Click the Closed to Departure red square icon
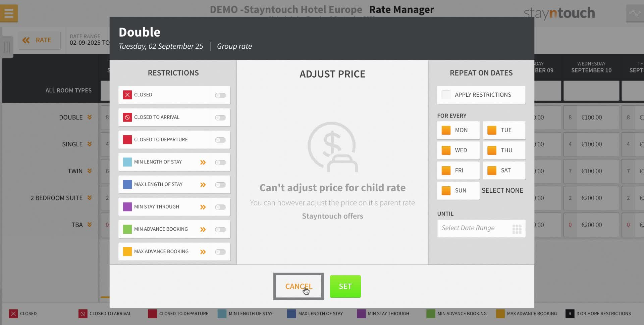 (127, 140)
